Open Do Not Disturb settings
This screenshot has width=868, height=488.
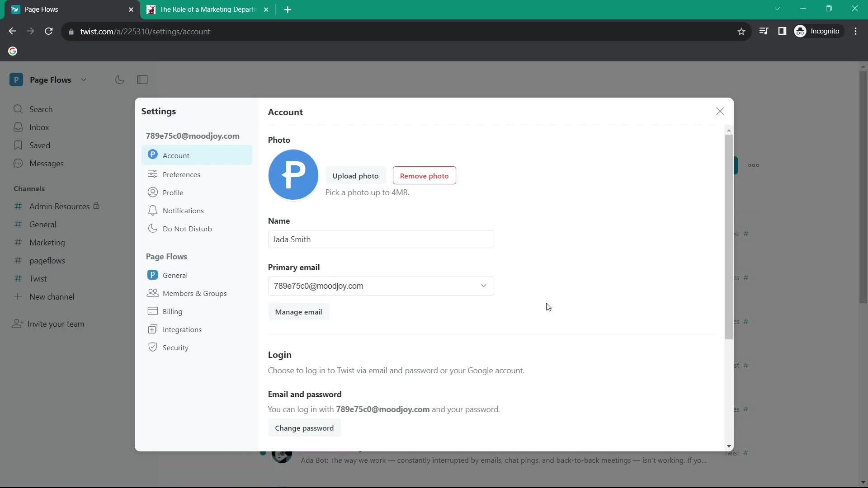click(x=197, y=229)
